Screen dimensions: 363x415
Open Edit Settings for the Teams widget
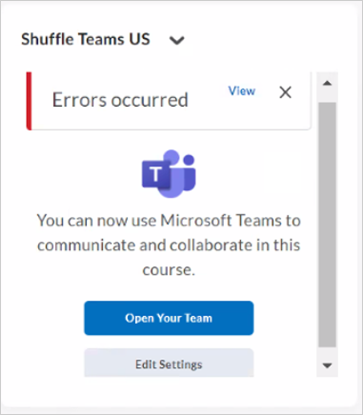click(169, 363)
